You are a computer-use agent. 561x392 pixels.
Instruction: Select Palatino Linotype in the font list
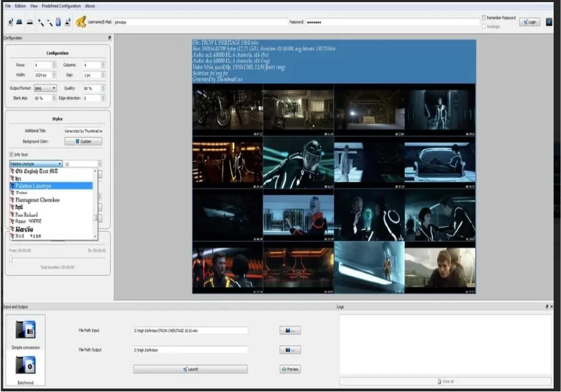tap(51, 185)
